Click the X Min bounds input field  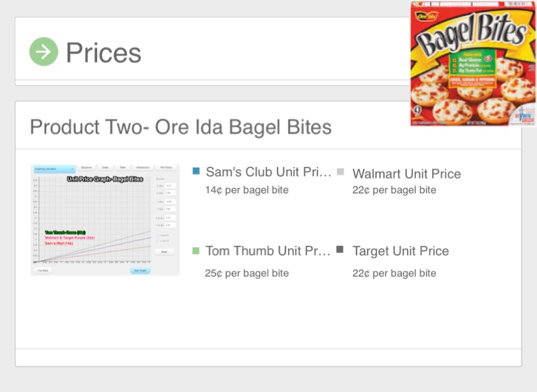coord(169,185)
